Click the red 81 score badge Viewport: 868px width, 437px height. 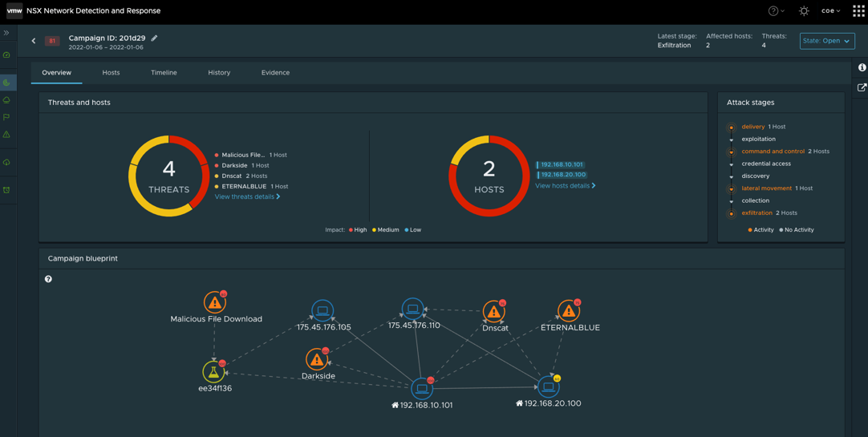[52, 41]
